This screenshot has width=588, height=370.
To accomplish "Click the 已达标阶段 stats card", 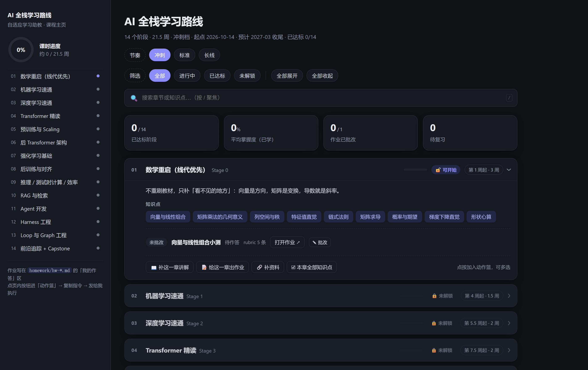I will [171, 133].
